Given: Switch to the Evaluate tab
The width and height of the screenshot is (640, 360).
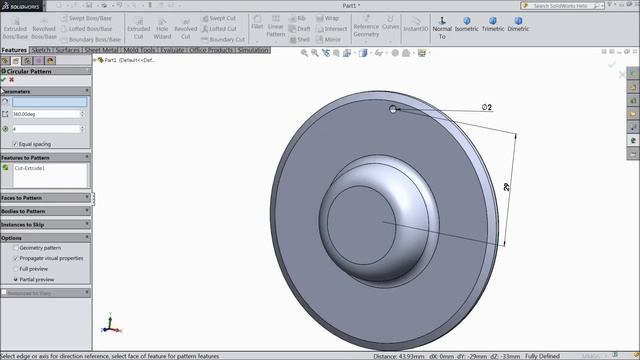Looking at the screenshot, I should click(172, 50).
